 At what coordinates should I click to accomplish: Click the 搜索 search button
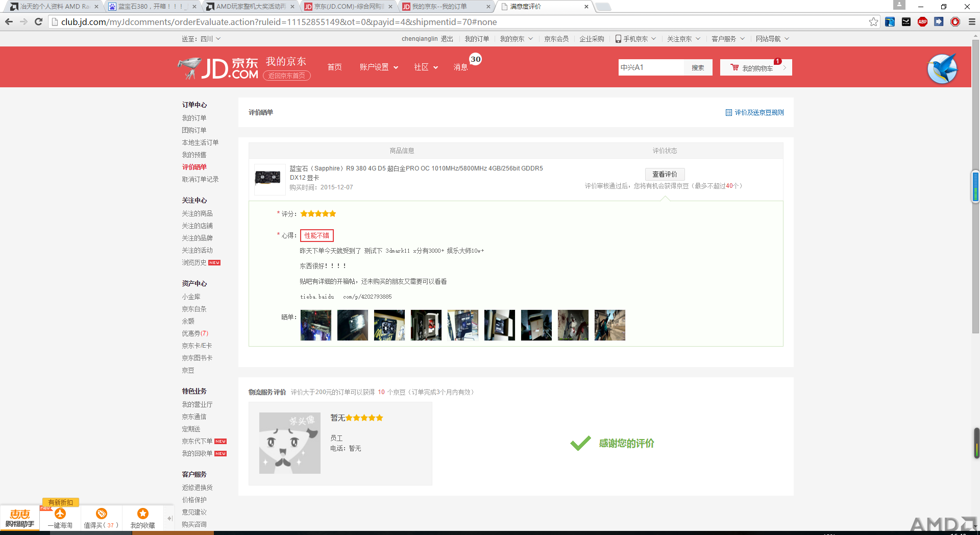click(698, 67)
